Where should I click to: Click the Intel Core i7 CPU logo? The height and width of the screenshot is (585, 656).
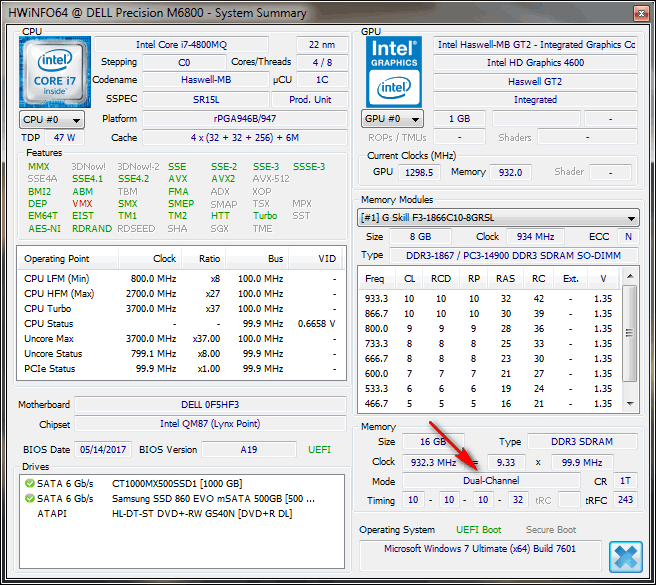click(x=55, y=72)
